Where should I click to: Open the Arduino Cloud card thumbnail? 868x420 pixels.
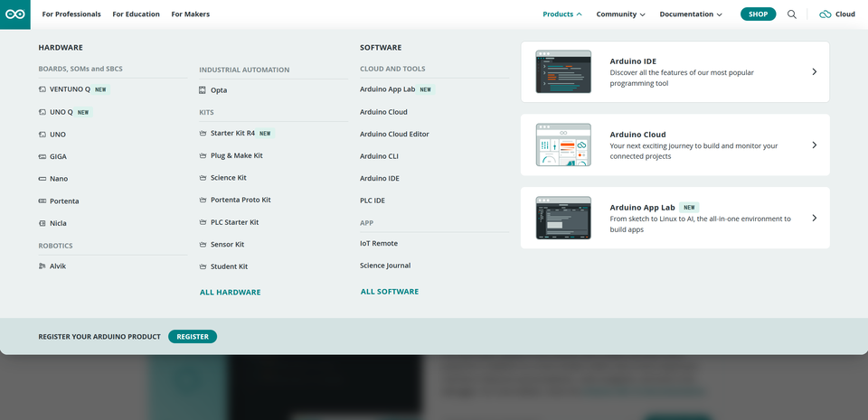coord(563,145)
